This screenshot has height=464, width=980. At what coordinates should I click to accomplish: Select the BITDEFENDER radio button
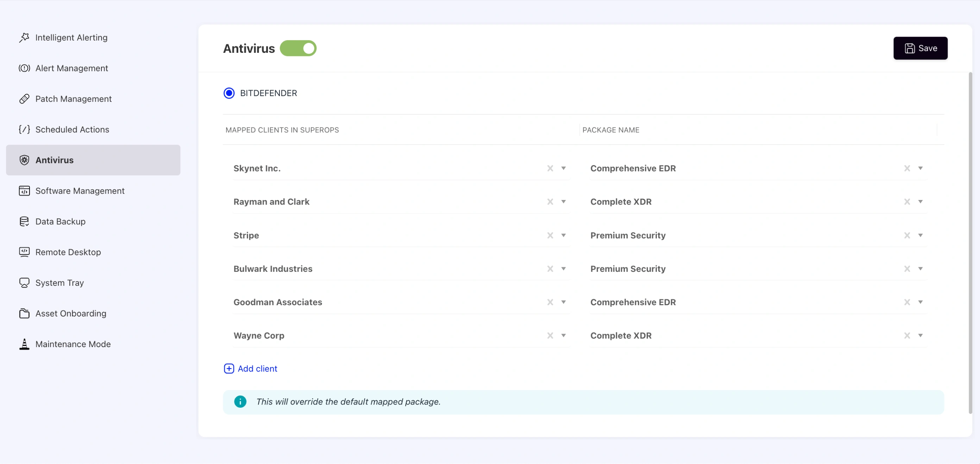pos(229,93)
